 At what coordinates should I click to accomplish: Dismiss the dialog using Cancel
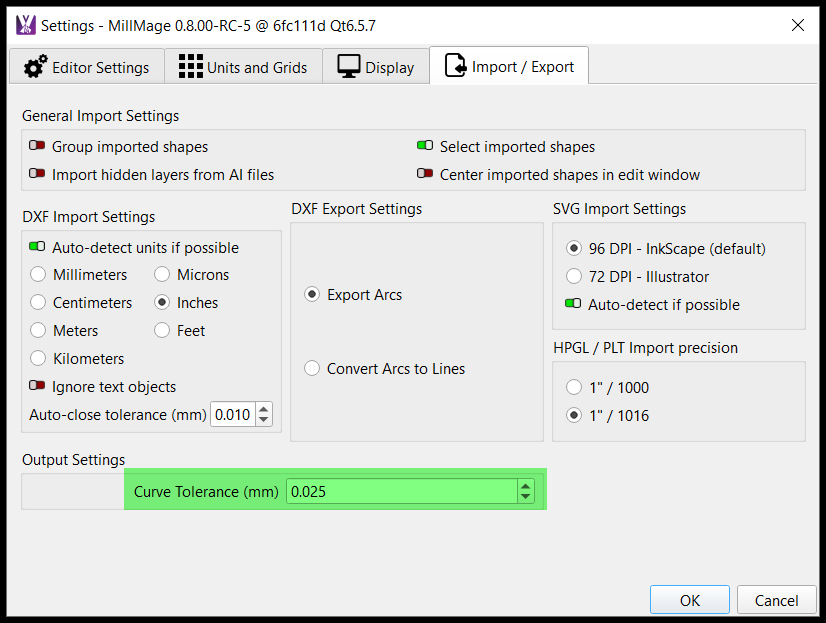(776, 600)
